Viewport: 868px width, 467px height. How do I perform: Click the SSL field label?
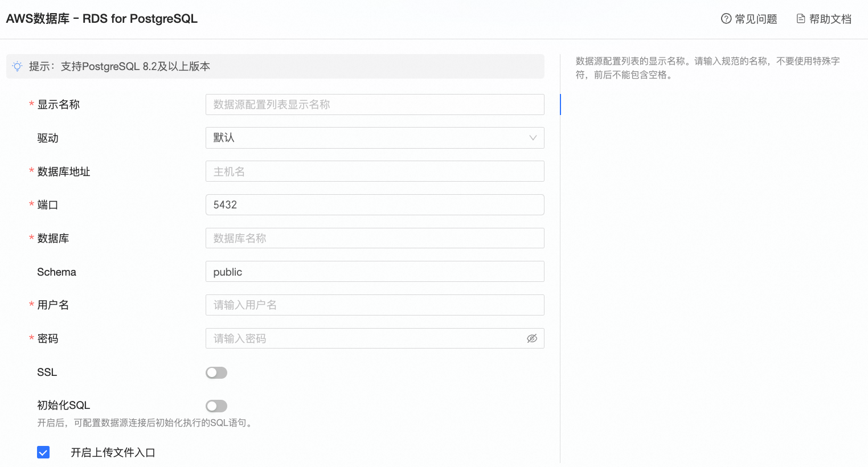click(47, 372)
